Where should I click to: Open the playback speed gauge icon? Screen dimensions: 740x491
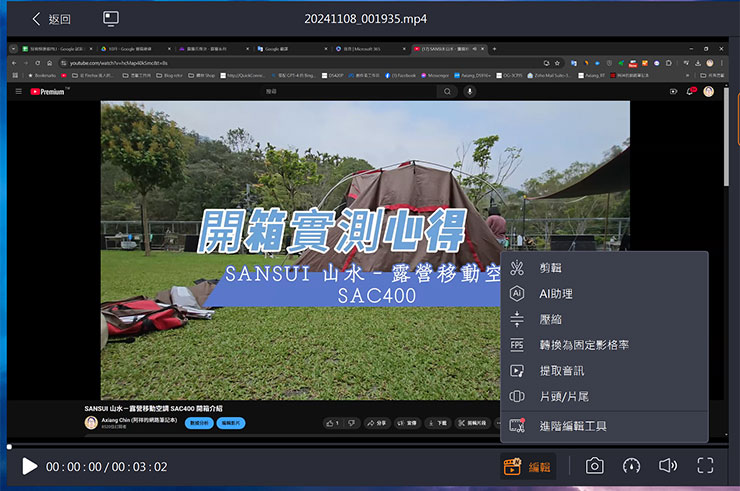click(x=631, y=466)
